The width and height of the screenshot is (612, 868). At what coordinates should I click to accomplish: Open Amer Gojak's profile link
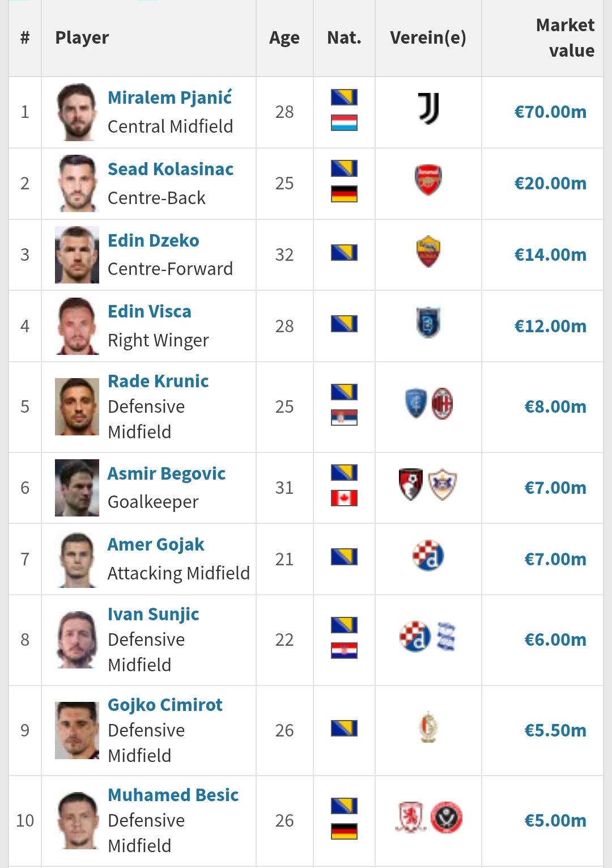pyautogui.click(x=156, y=544)
